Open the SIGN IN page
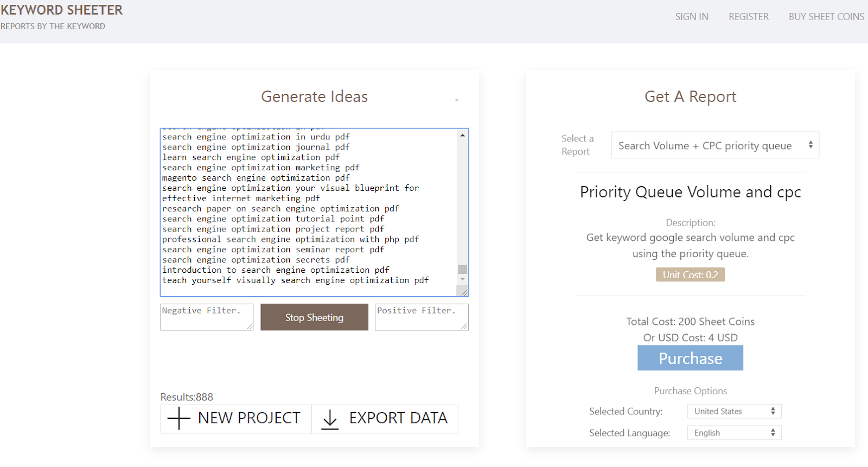Image resolution: width=868 pixels, height=467 pixels. [x=692, y=17]
